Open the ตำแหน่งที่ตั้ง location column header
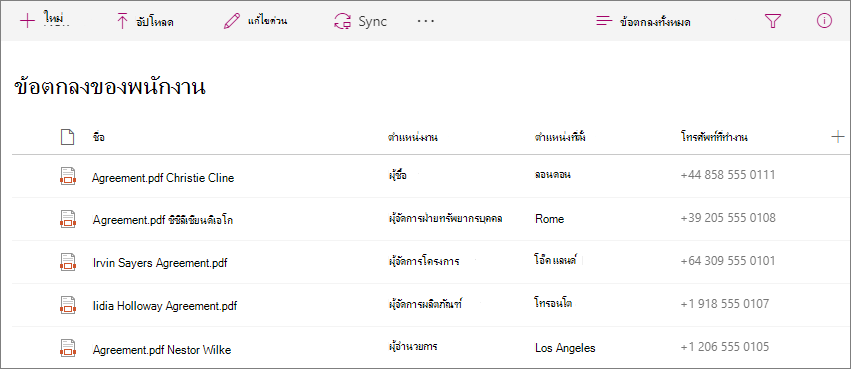 [560, 137]
